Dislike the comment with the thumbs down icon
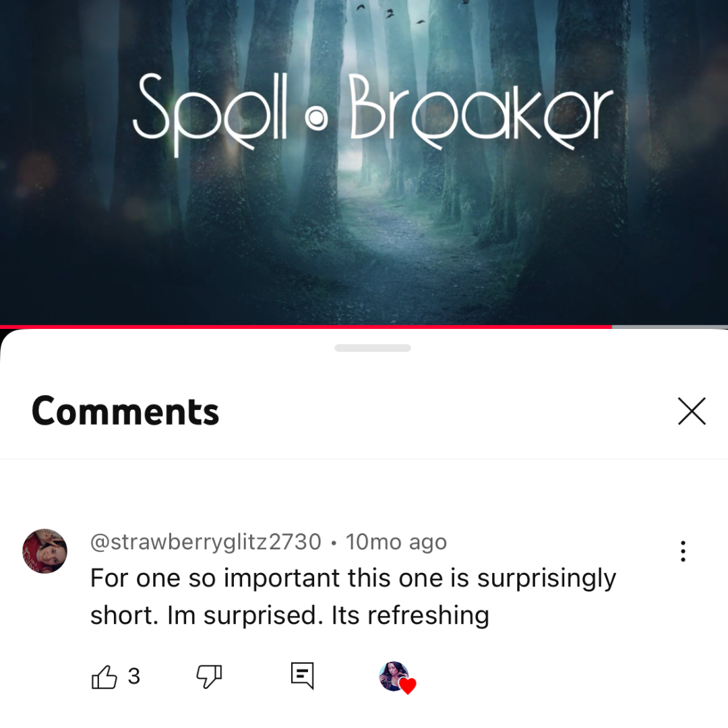Screen dimensions: 728x728 coord(210,677)
